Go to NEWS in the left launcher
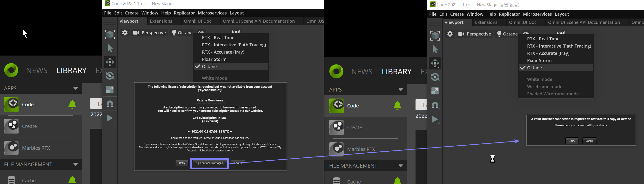Image resolution: width=644 pixels, height=184 pixels. (x=37, y=70)
